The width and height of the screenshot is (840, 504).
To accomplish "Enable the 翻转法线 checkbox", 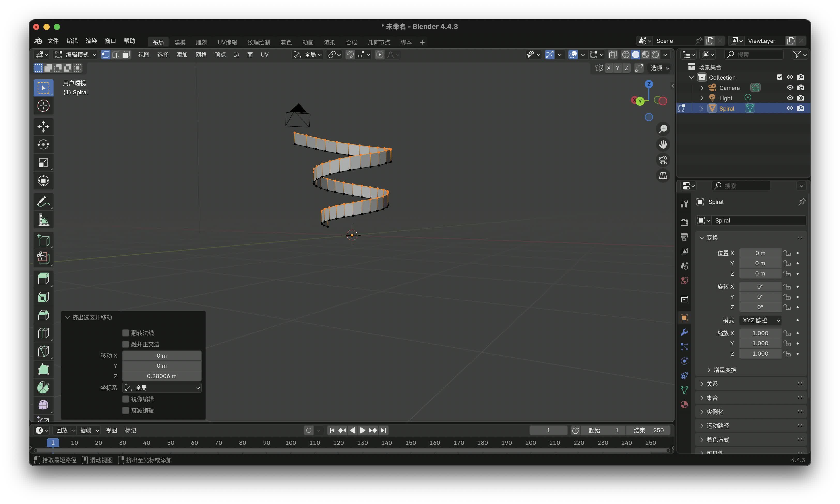I will click(x=126, y=333).
